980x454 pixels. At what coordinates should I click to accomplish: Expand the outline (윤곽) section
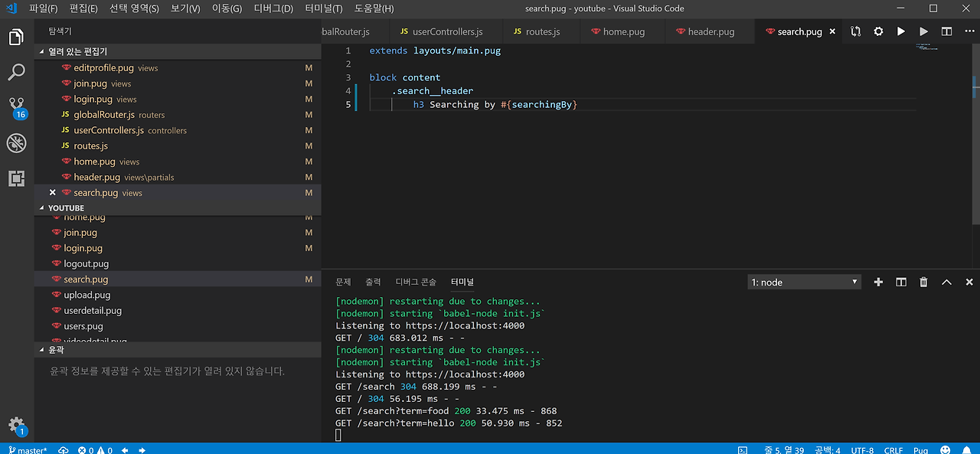click(56, 350)
